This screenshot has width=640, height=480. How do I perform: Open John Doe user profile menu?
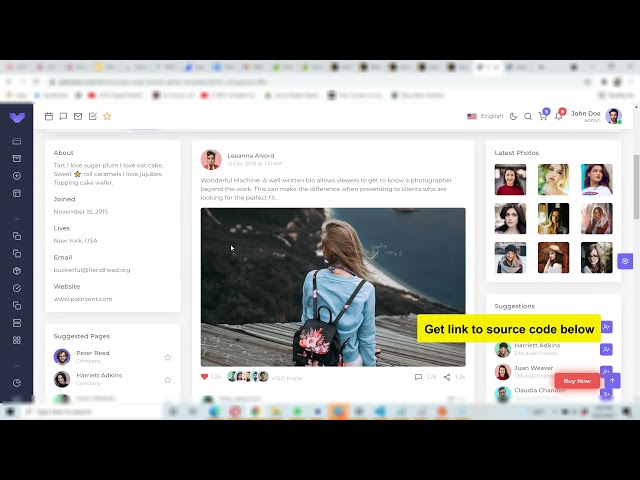coord(596,116)
